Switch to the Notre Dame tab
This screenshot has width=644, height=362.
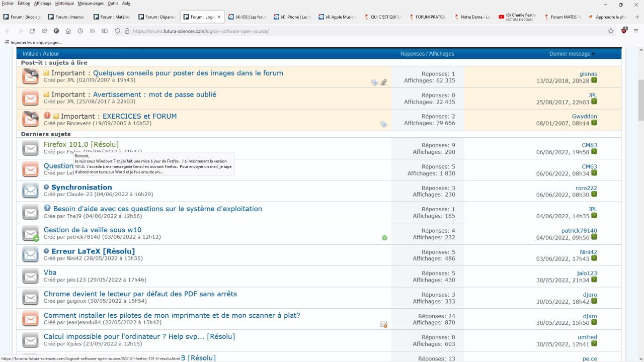[x=472, y=17]
